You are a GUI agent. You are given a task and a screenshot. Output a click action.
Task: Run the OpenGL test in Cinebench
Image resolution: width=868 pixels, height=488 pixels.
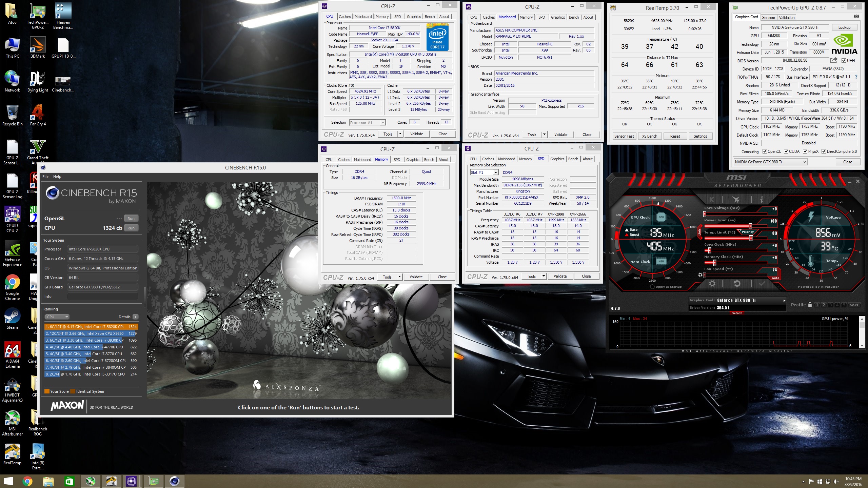click(131, 219)
